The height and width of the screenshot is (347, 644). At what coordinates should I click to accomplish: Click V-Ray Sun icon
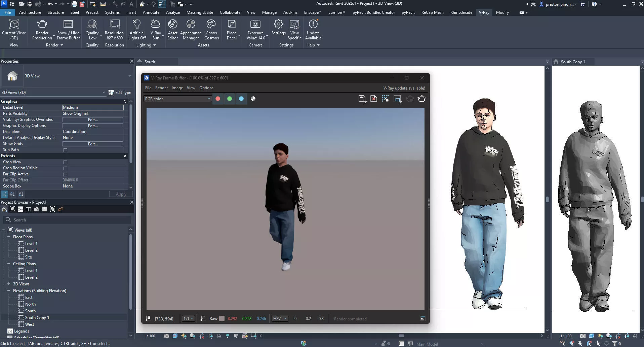(155, 25)
